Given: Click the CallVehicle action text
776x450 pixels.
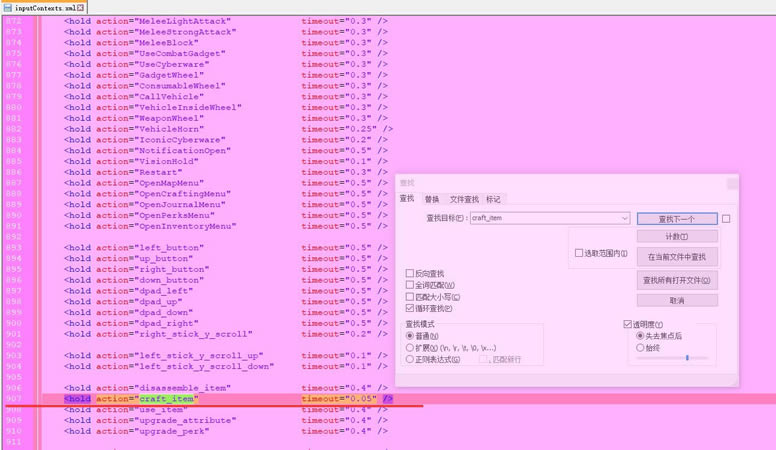Looking at the screenshot, I should pyautogui.click(x=169, y=97).
